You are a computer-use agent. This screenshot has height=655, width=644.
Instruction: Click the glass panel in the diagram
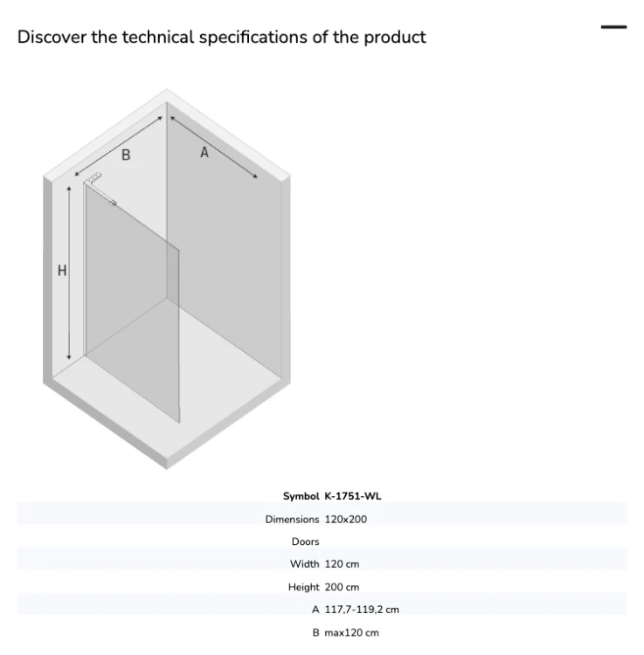tap(132, 300)
